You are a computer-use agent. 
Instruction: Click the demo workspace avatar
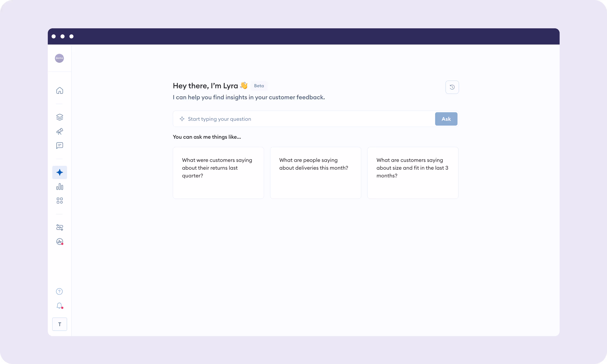(x=59, y=58)
